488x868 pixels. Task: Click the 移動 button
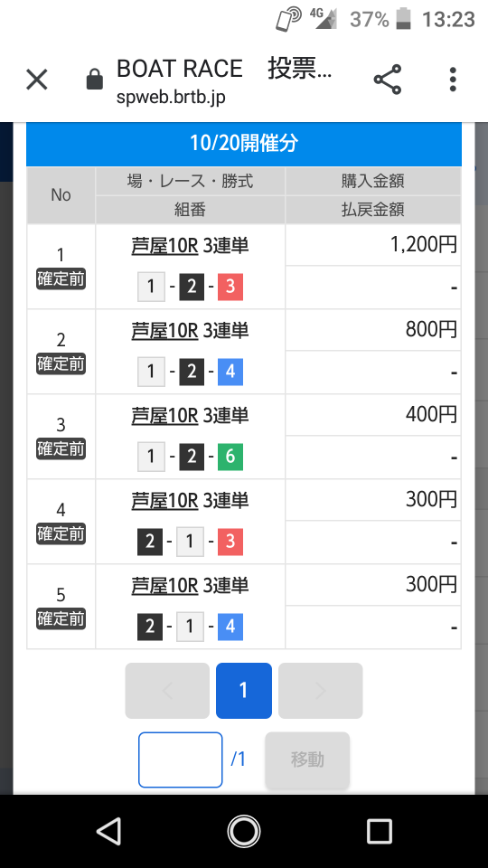click(x=307, y=759)
